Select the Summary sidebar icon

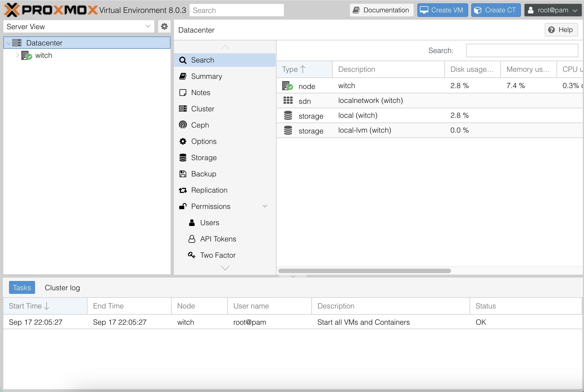[x=183, y=76]
